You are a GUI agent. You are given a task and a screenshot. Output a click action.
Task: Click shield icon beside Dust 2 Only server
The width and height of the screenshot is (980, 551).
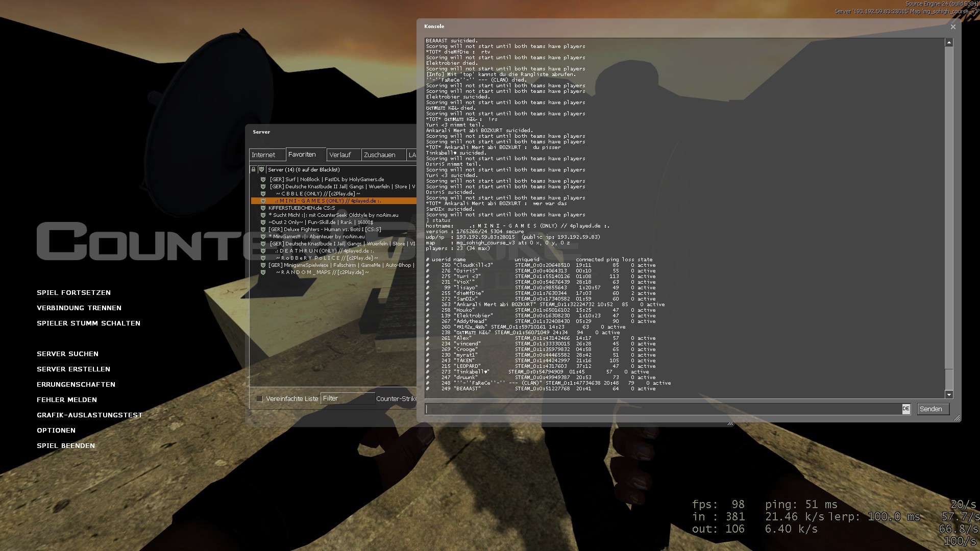(263, 222)
